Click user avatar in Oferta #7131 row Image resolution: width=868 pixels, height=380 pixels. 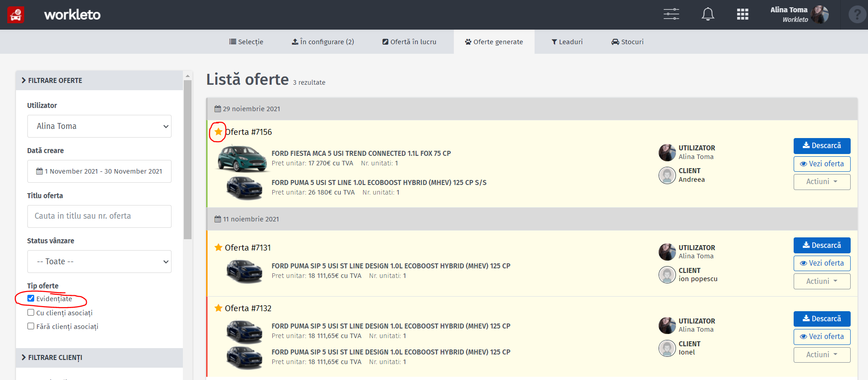click(x=667, y=252)
